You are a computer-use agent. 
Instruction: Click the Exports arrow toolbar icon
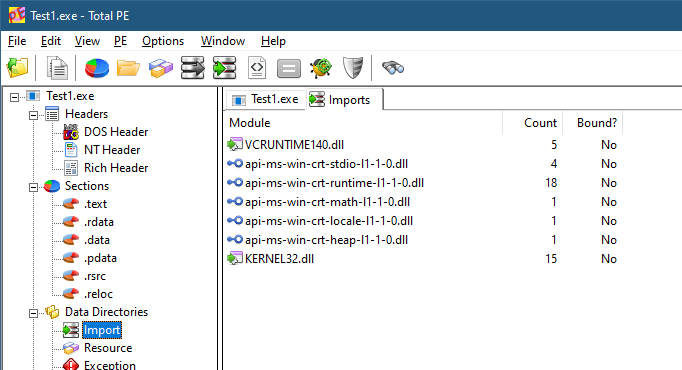pos(193,68)
